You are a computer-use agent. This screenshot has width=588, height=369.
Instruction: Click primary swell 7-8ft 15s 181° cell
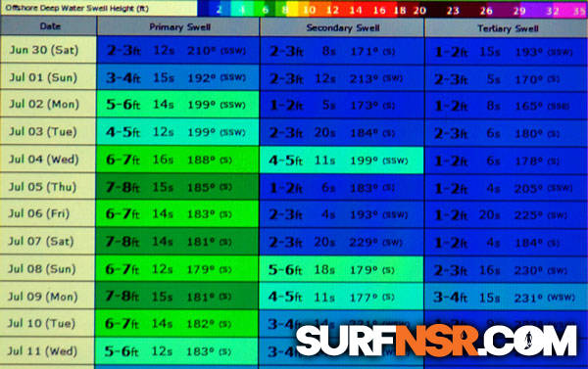[x=177, y=297]
